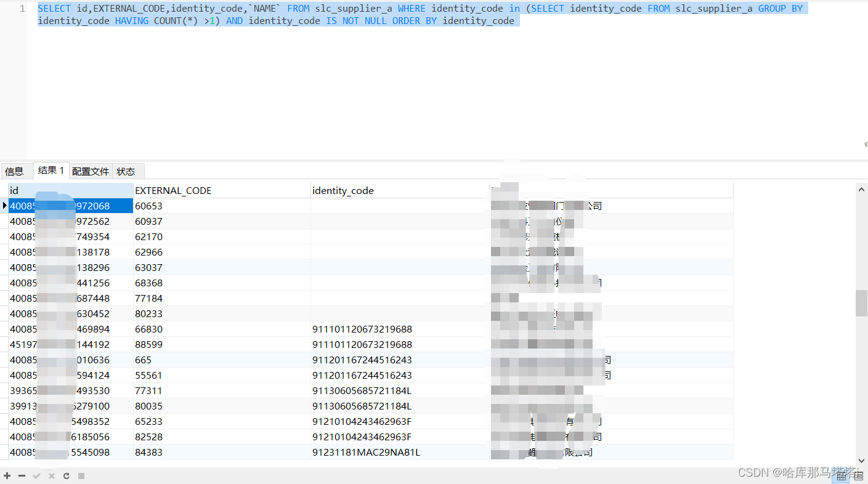Click the vertical scrollbar thumb

862,303
